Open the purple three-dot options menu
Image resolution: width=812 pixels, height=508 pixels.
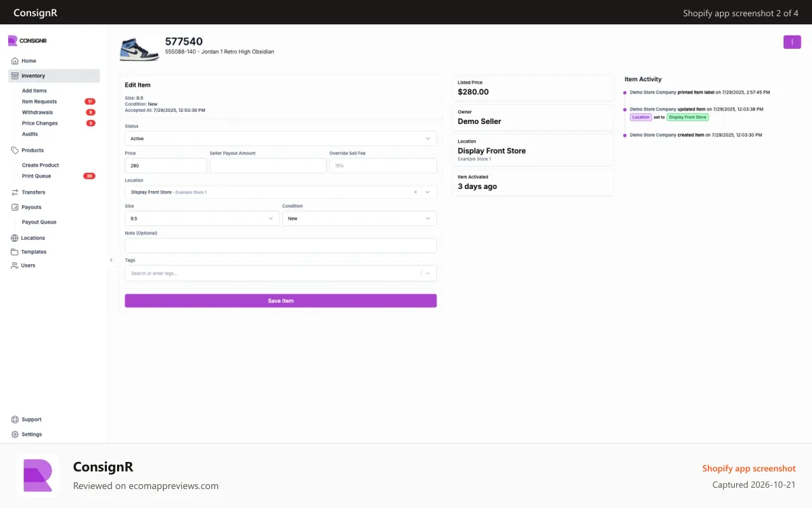tap(792, 42)
